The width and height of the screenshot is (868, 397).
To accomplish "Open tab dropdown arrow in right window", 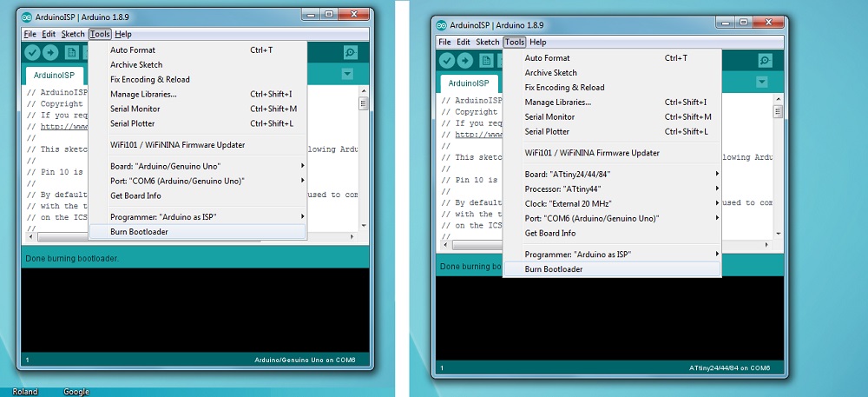I will [762, 82].
